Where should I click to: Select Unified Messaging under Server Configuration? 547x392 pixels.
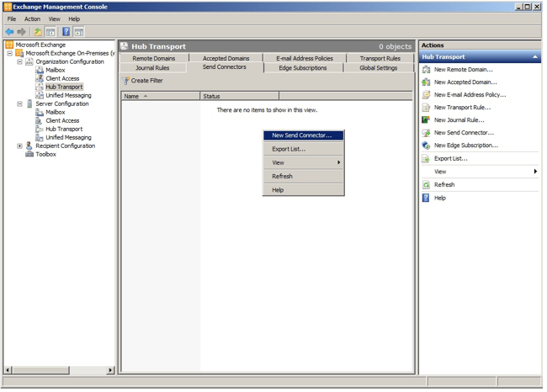tap(68, 137)
